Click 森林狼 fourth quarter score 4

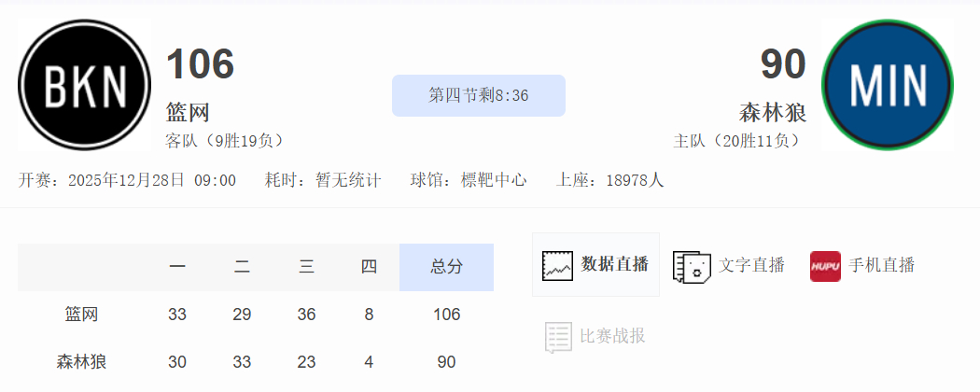(x=369, y=362)
